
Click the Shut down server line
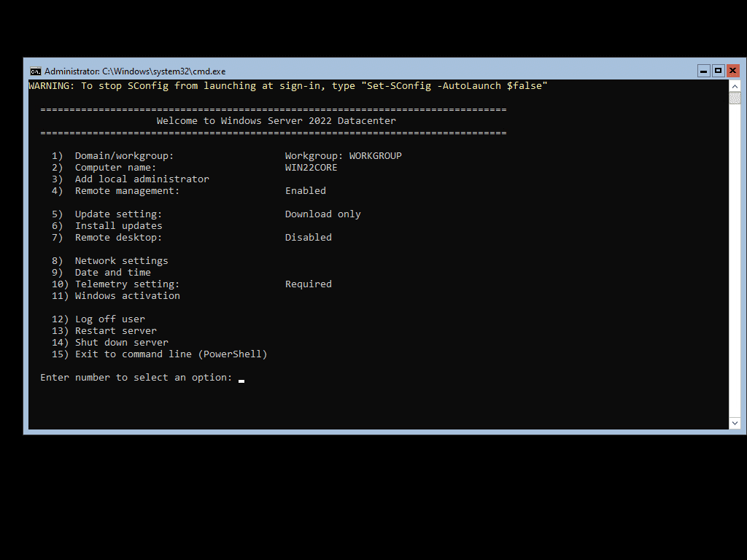tap(121, 342)
